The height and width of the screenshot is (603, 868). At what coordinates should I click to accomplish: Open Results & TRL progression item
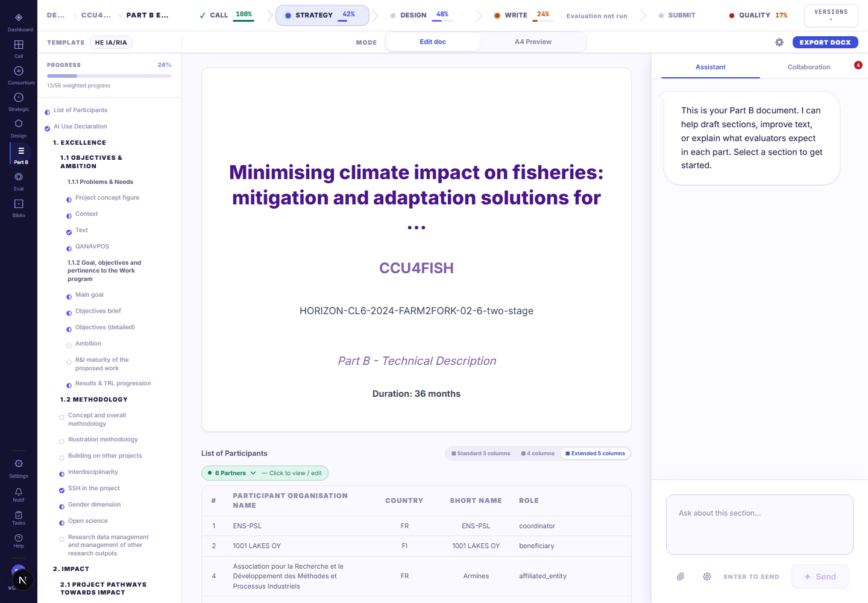tap(113, 384)
